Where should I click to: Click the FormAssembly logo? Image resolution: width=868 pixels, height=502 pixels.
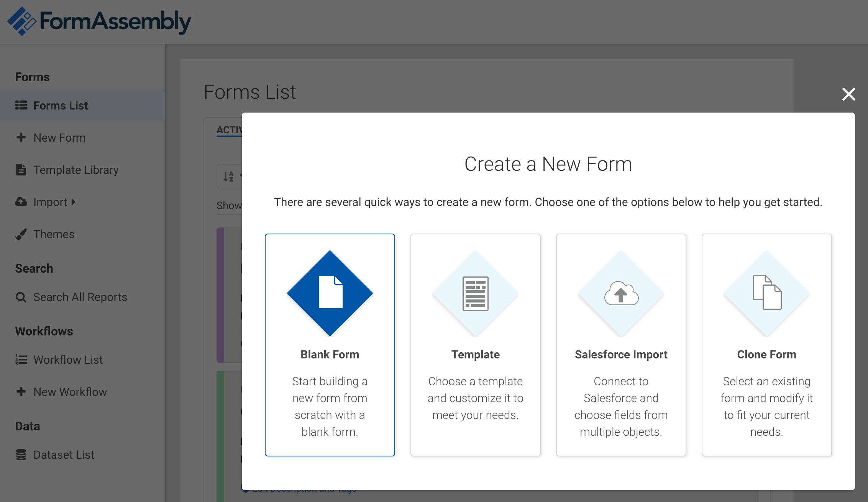[x=99, y=21]
